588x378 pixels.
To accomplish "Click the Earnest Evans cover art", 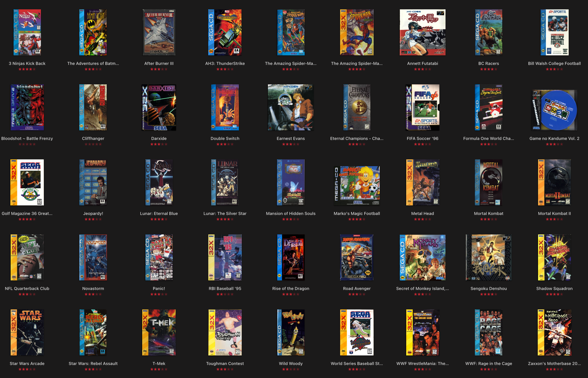I will pos(291,107).
